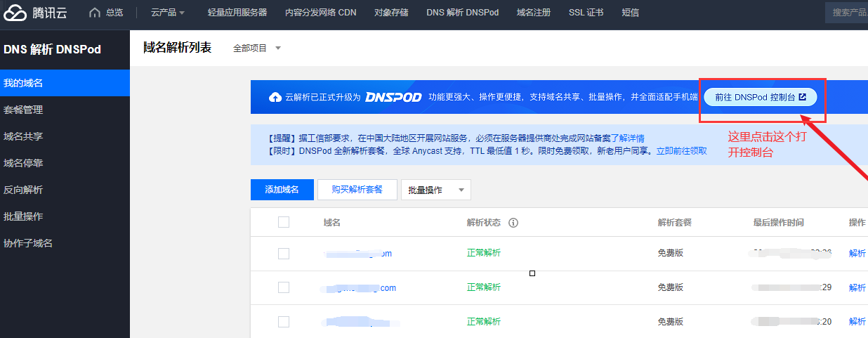This screenshot has height=338, width=868.
Task: Tick the first domain row checkbox
Action: coord(284,254)
